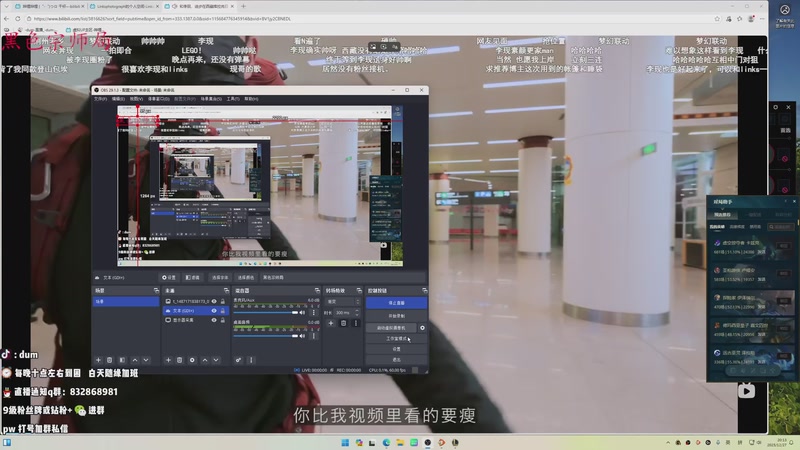The height and width of the screenshot is (450, 800).
Task: Open the 文件(F) menu in OBS
Action: (x=100, y=99)
